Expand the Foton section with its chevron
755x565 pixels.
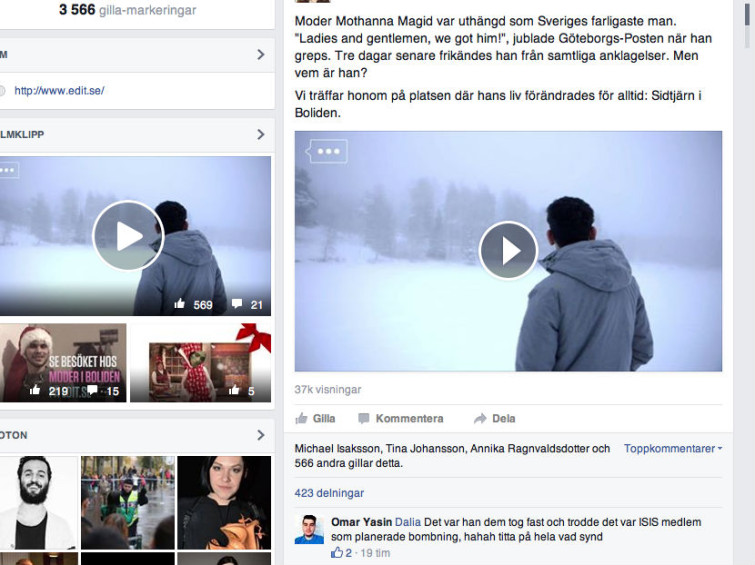[260, 435]
